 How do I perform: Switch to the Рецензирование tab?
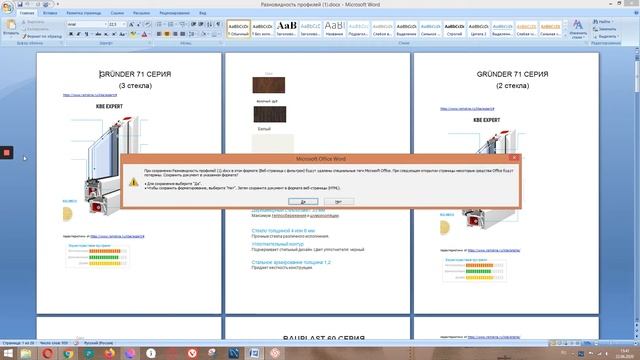tap(174, 13)
